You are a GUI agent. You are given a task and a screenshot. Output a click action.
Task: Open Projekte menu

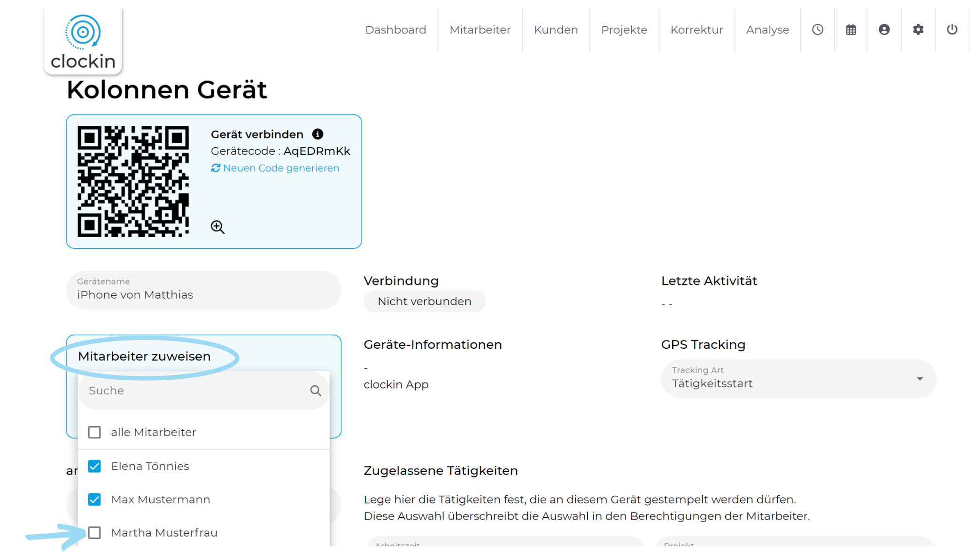click(x=624, y=30)
